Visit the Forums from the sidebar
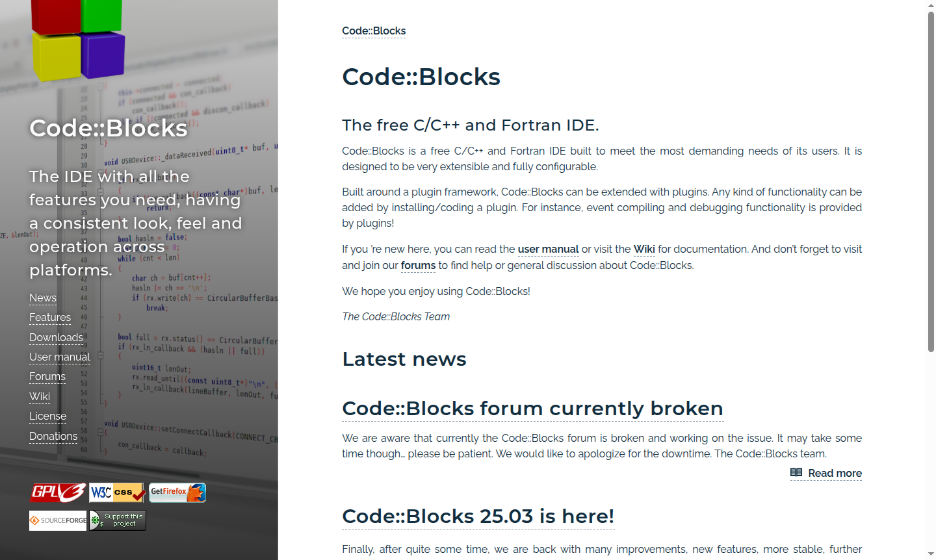Image resolution: width=936 pixels, height=560 pixels. (x=47, y=377)
